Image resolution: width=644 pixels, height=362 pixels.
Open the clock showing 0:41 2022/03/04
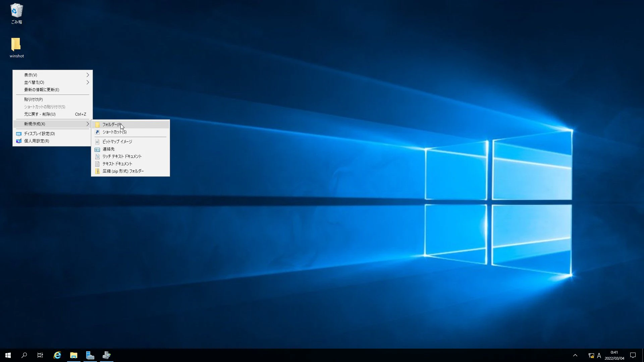click(614, 355)
